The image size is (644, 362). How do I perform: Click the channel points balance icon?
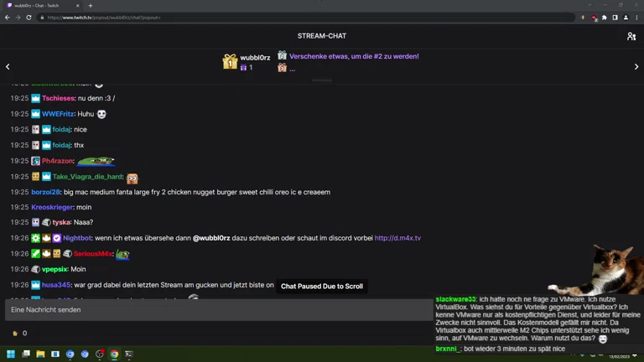click(15, 334)
